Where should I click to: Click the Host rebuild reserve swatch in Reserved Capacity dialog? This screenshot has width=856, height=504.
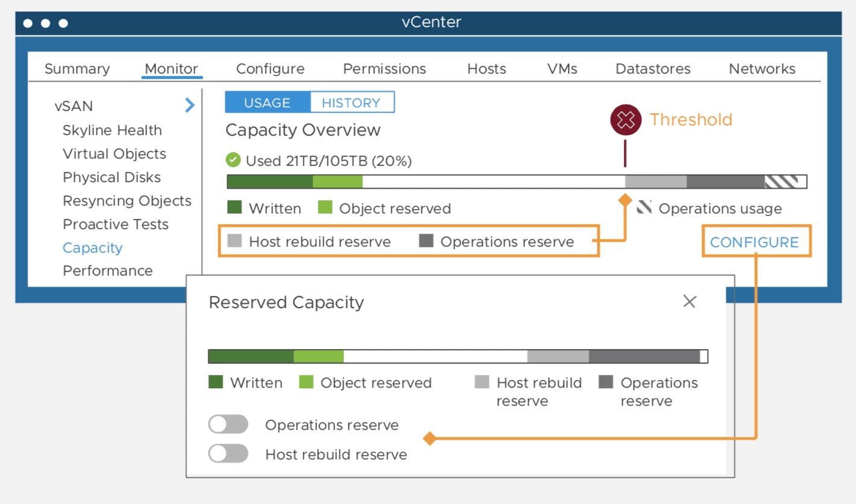[x=482, y=382]
